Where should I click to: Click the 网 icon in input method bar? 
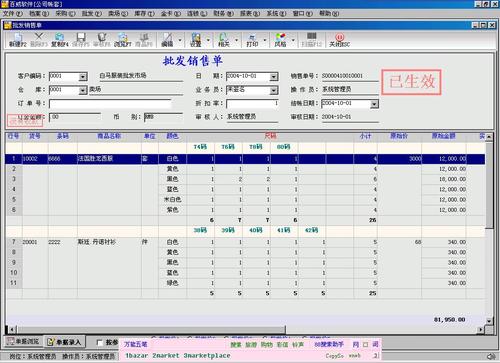coord(356,344)
